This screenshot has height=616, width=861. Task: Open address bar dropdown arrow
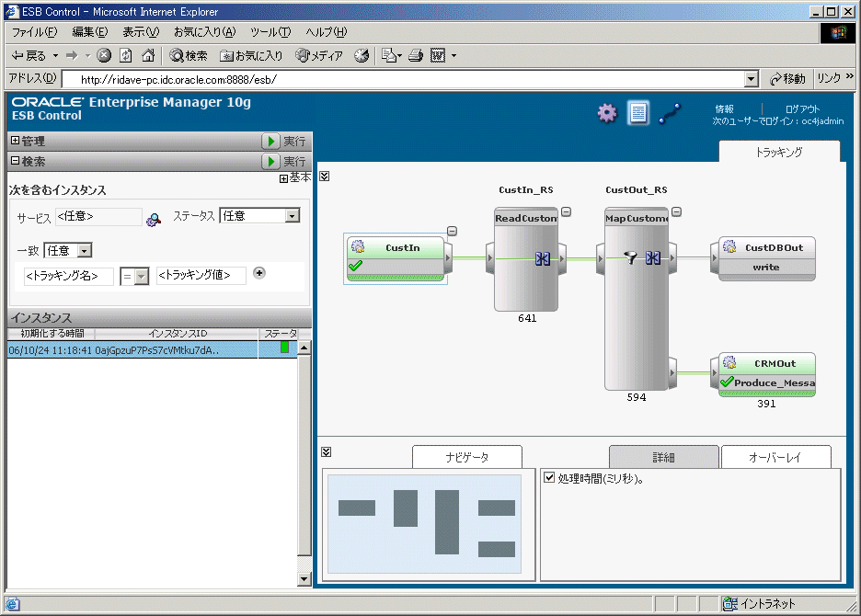click(x=752, y=79)
